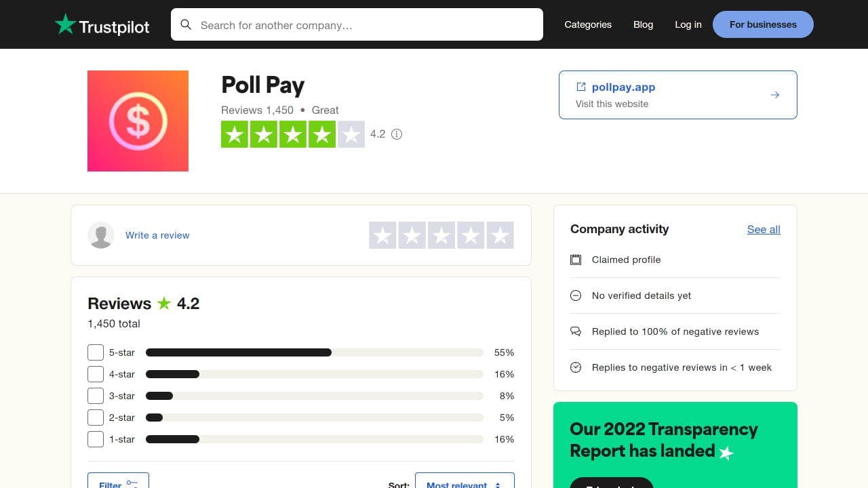Open the Most relevant sort dropdown
Image resolution: width=868 pixels, height=488 pixels.
point(464,484)
